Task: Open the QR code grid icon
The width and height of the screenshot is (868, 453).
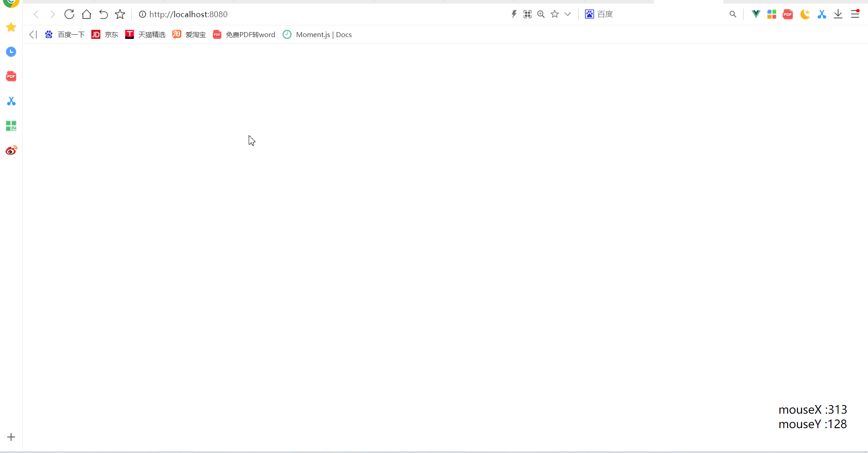Action: [x=528, y=14]
